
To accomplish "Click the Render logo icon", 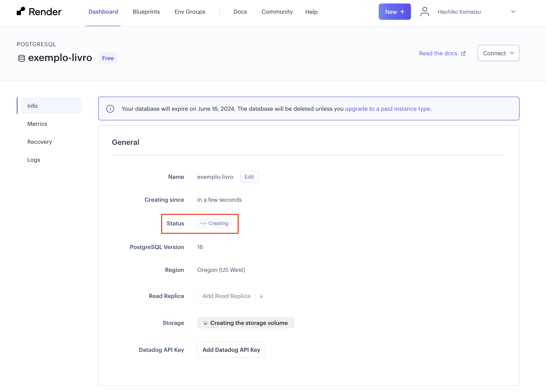I will 21,11.
